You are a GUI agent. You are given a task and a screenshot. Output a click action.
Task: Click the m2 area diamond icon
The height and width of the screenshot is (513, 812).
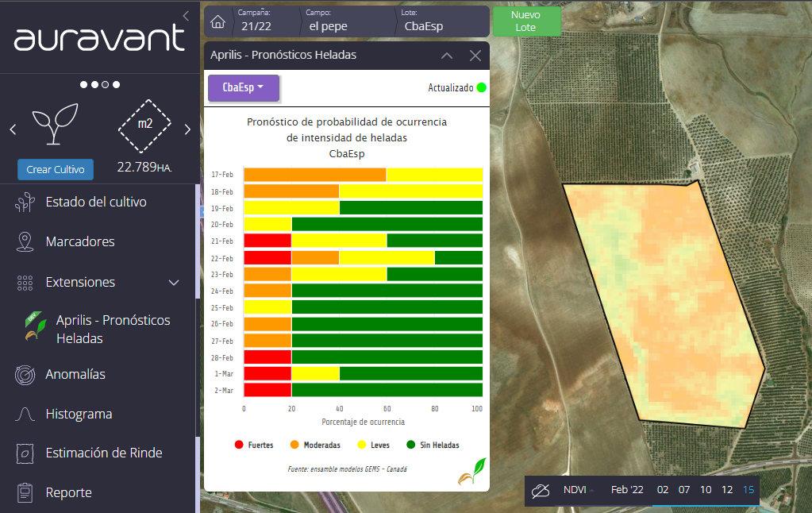pyautogui.click(x=144, y=125)
